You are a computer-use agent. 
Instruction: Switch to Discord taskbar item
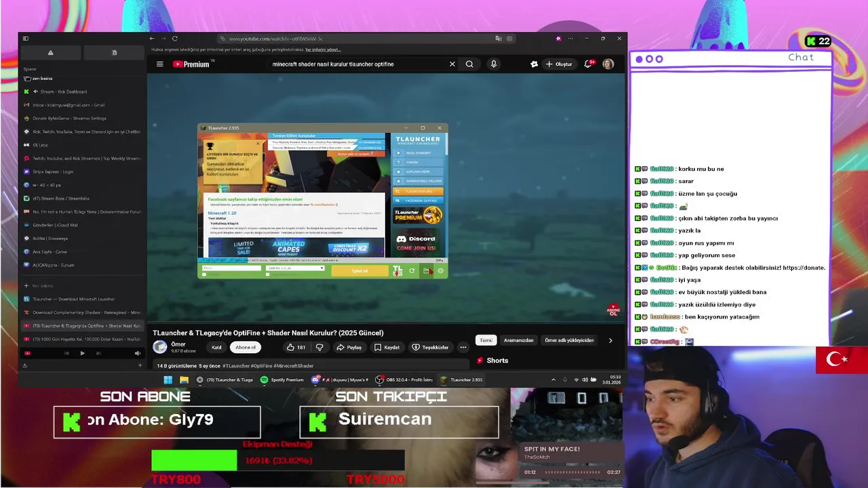(x=339, y=380)
